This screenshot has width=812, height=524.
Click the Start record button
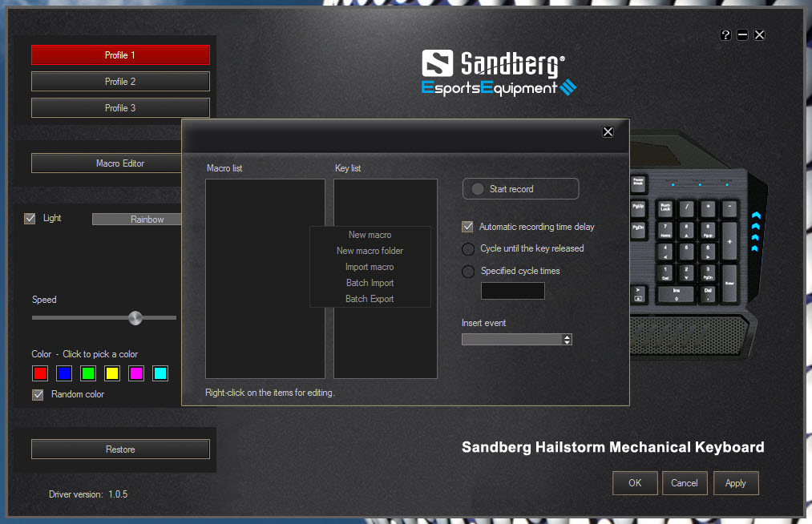[520, 189]
